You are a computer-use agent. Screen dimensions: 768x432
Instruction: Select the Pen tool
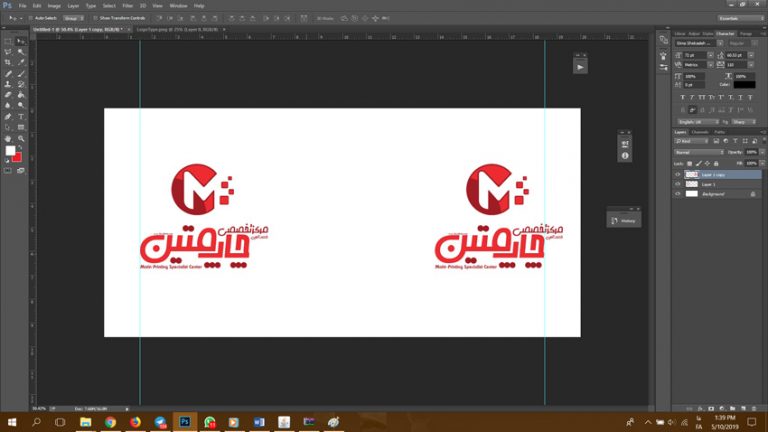coord(8,117)
